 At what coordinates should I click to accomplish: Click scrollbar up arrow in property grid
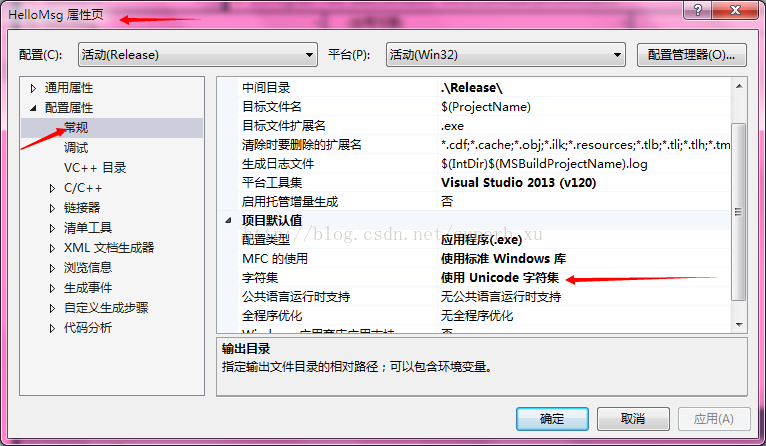point(739,86)
